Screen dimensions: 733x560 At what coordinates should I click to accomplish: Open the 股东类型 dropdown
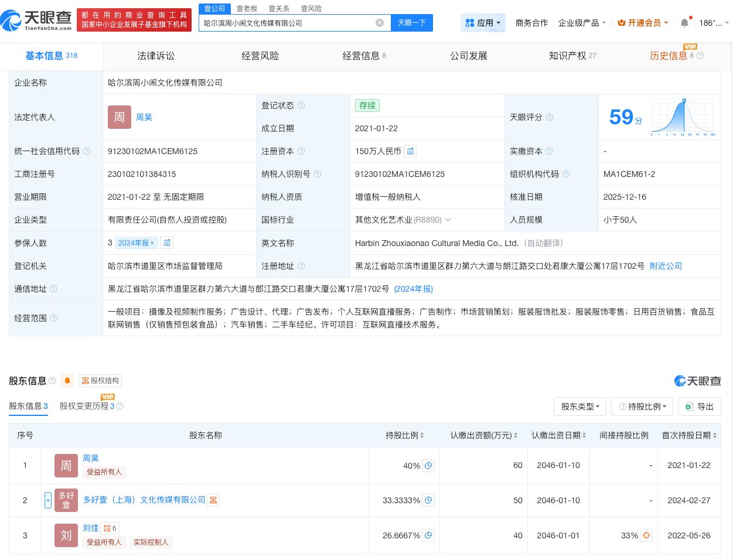click(579, 407)
